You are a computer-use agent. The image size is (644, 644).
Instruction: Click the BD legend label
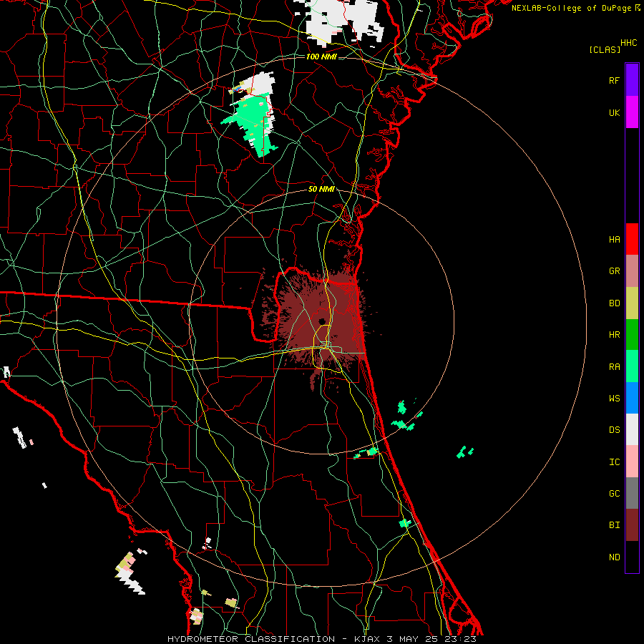coord(614,303)
